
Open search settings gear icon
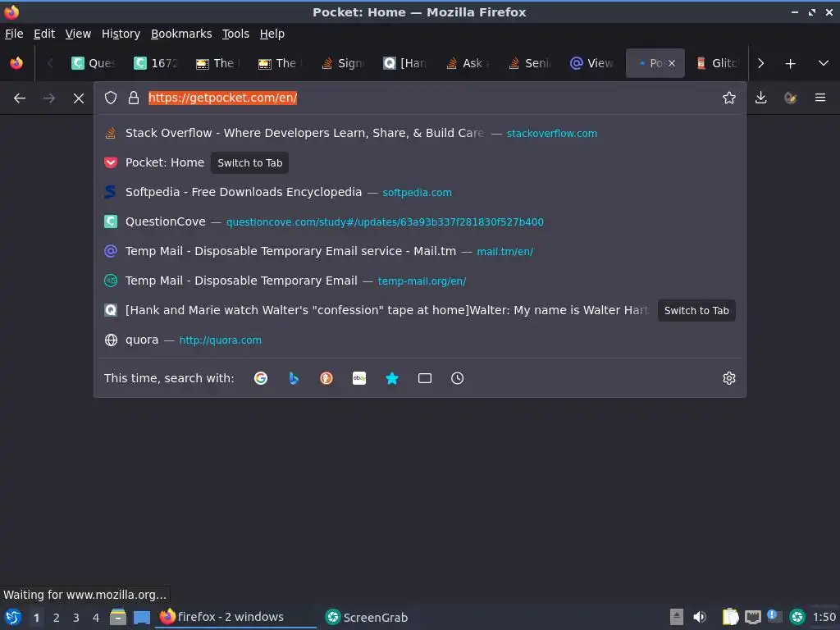tap(729, 378)
